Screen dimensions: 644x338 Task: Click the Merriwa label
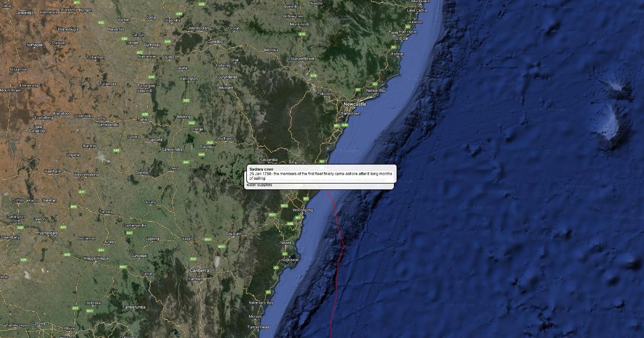271,49
